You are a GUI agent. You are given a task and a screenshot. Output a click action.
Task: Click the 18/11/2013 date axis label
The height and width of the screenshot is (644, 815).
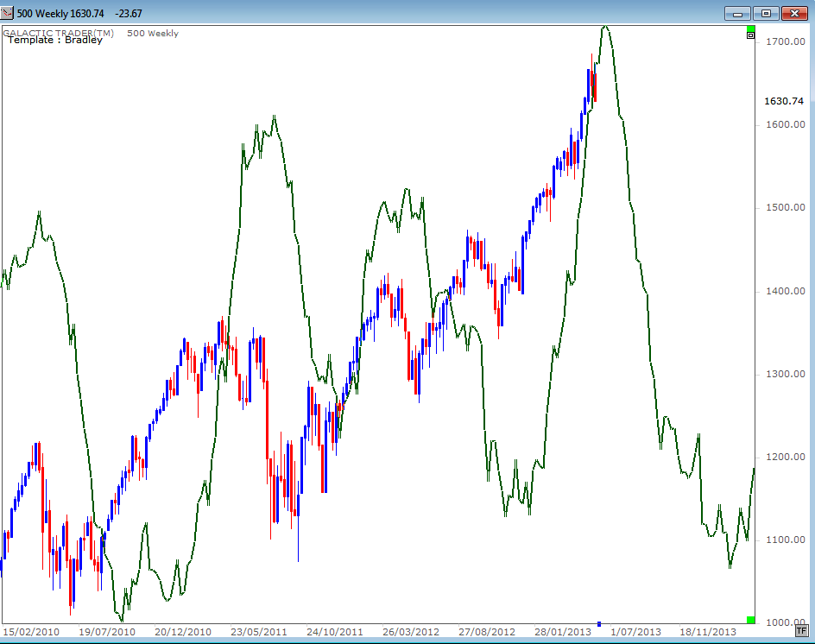pos(708,632)
